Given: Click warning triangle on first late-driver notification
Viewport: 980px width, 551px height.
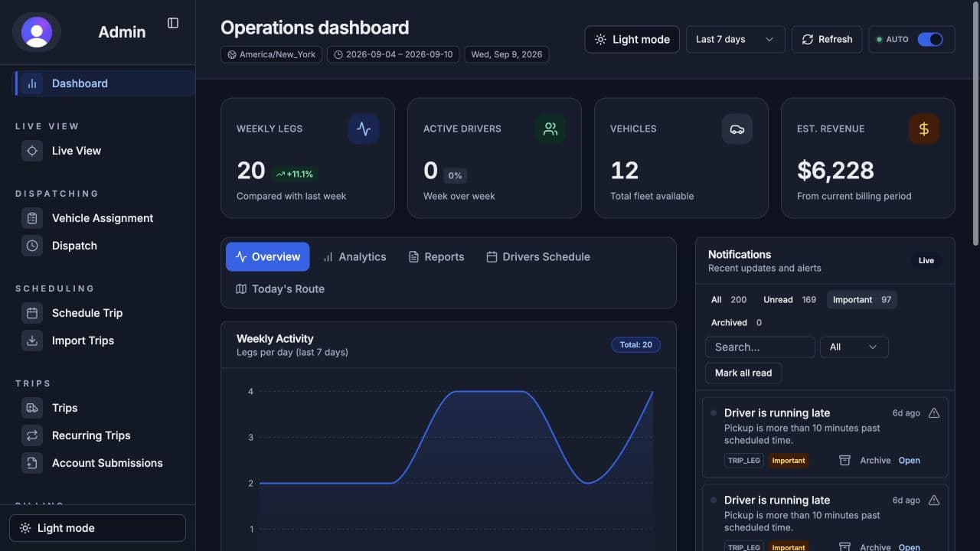Looking at the screenshot, I should click(934, 413).
